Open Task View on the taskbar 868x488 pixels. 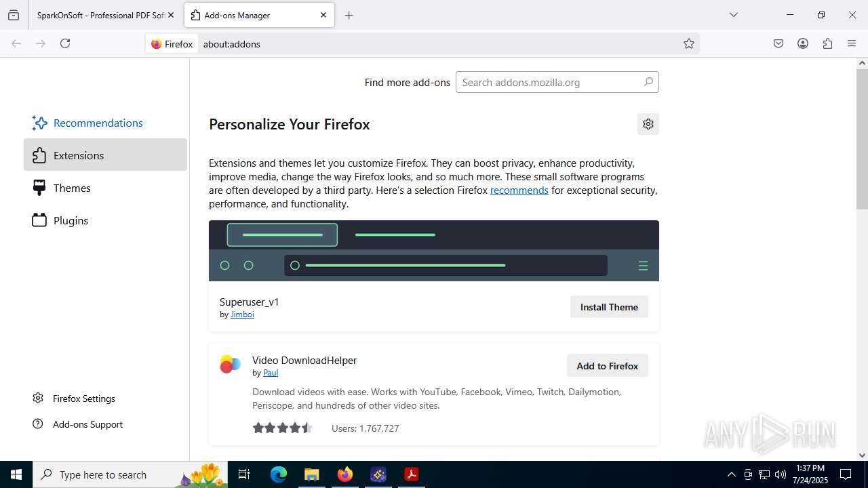pos(244,474)
